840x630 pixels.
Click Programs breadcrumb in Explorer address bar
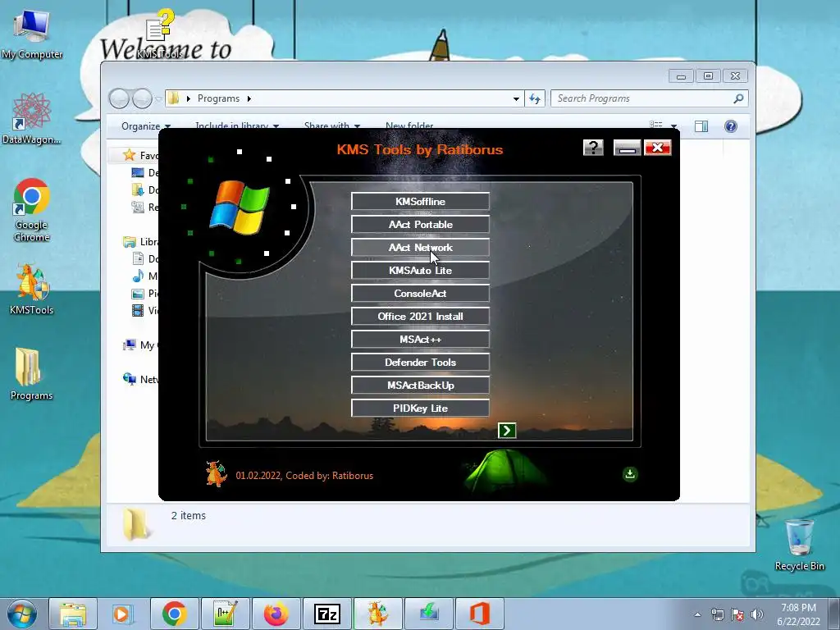218,98
